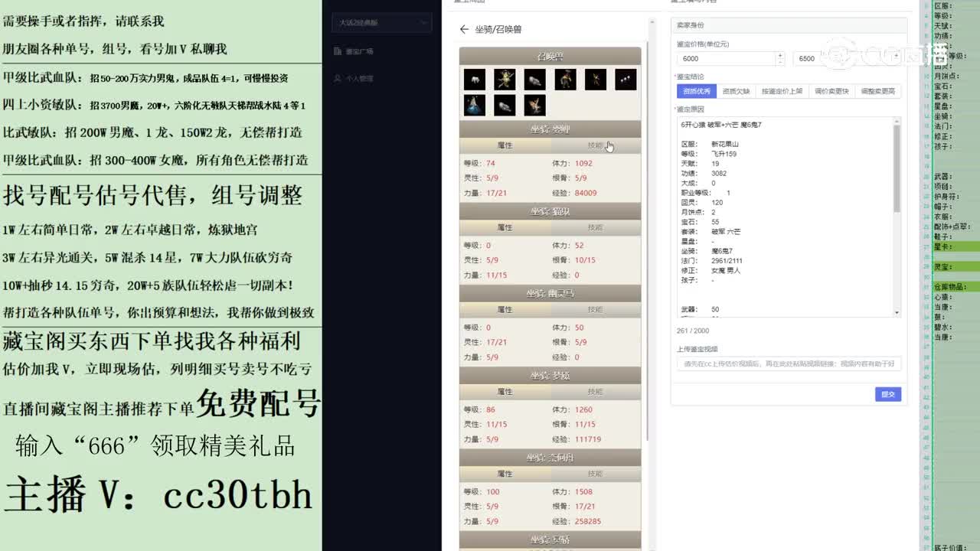Select 调价卖更快 conclusion option
Viewport: 980px width, 551px height.
click(831, 91)
